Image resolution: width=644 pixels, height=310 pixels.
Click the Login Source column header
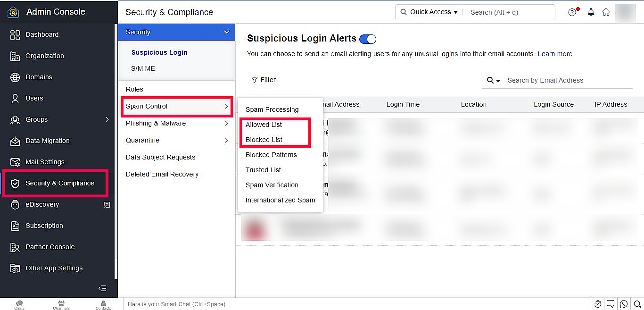[553, 104]
